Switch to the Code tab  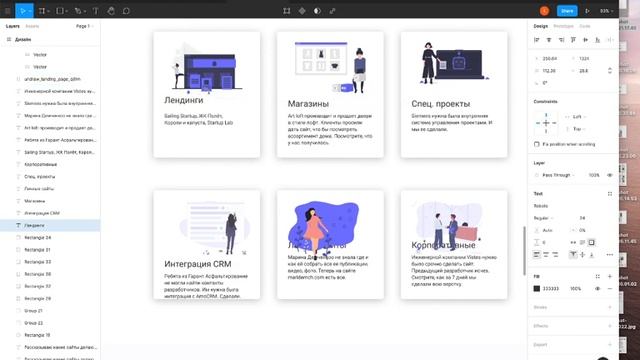tap(585, 26)
